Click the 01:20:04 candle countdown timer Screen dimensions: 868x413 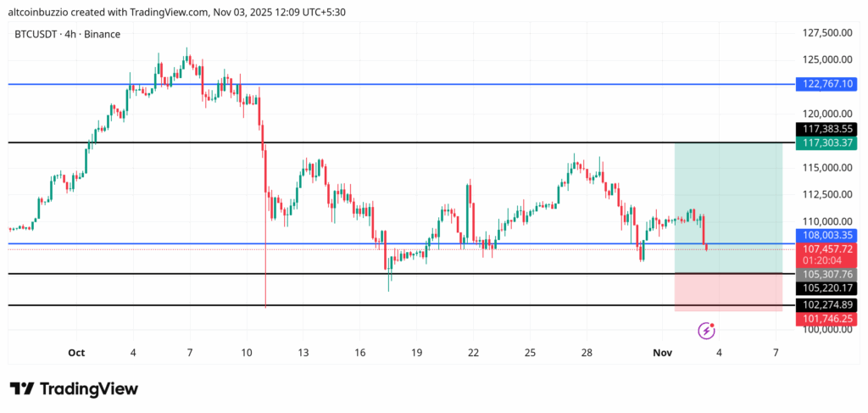[826, 261]
